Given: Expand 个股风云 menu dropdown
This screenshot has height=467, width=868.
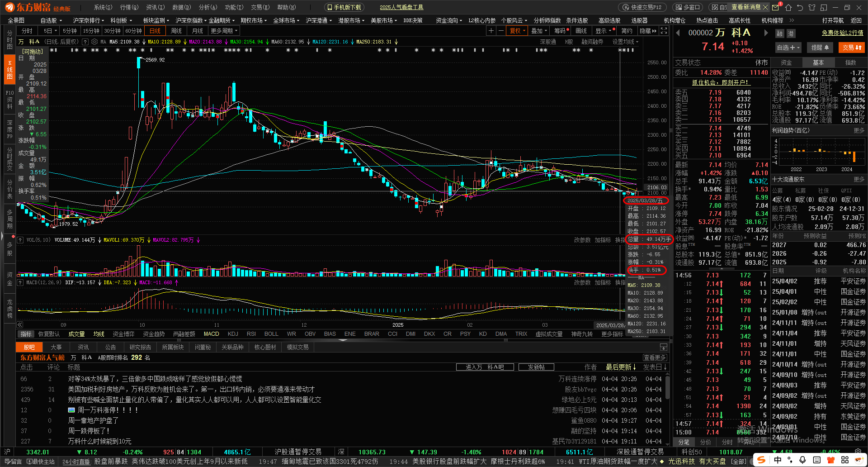Looking at the screenshot, I should [514, 20].
